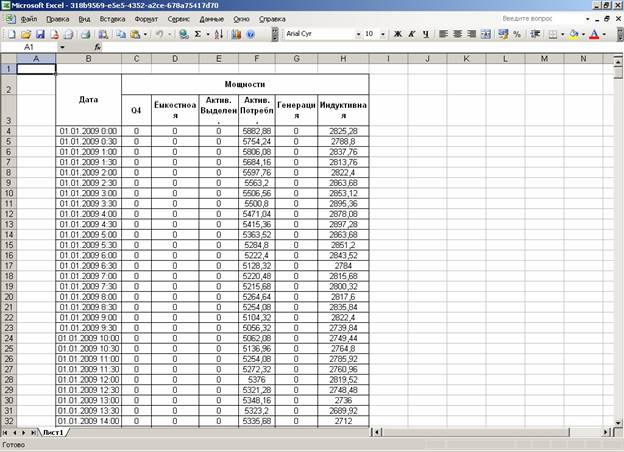Open the Вставка menu
624x452 pixels.
[x=112, y=19]
